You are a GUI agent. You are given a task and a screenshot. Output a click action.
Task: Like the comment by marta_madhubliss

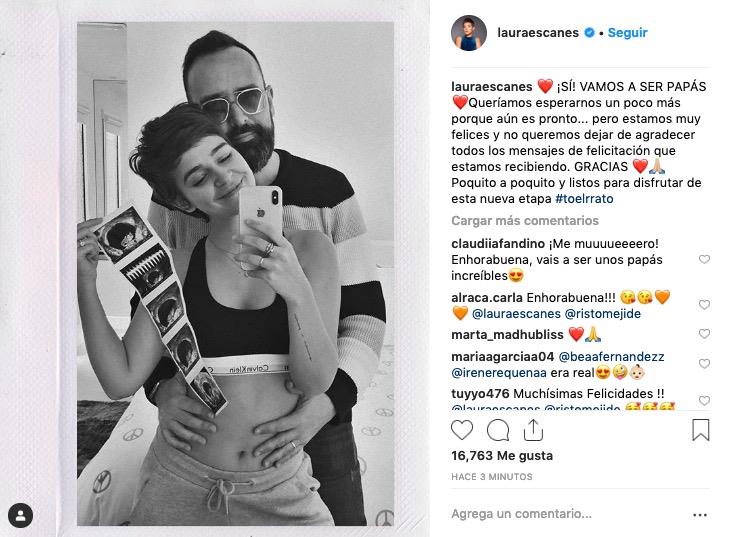click(704, 333)
